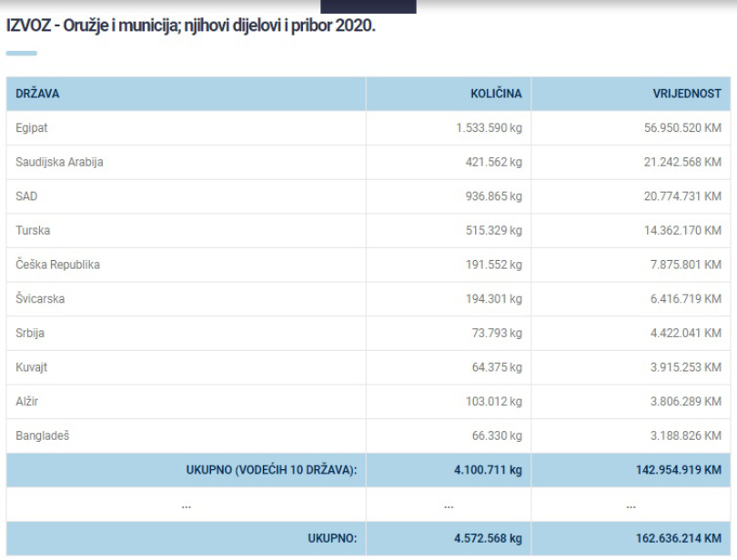Screen dimensions: 737x560
Task: Select grand total 162.636.214 KM
Action: click(x=631, y=538)
